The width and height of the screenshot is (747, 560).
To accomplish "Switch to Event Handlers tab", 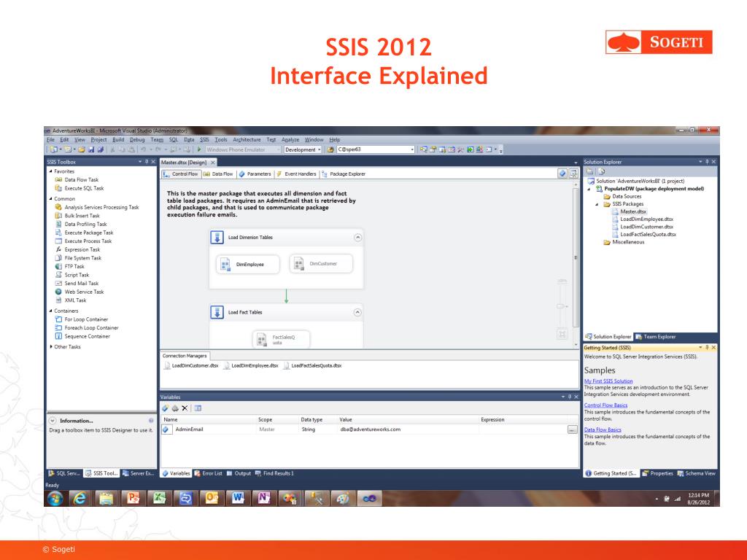I will (x=296, y=174).
